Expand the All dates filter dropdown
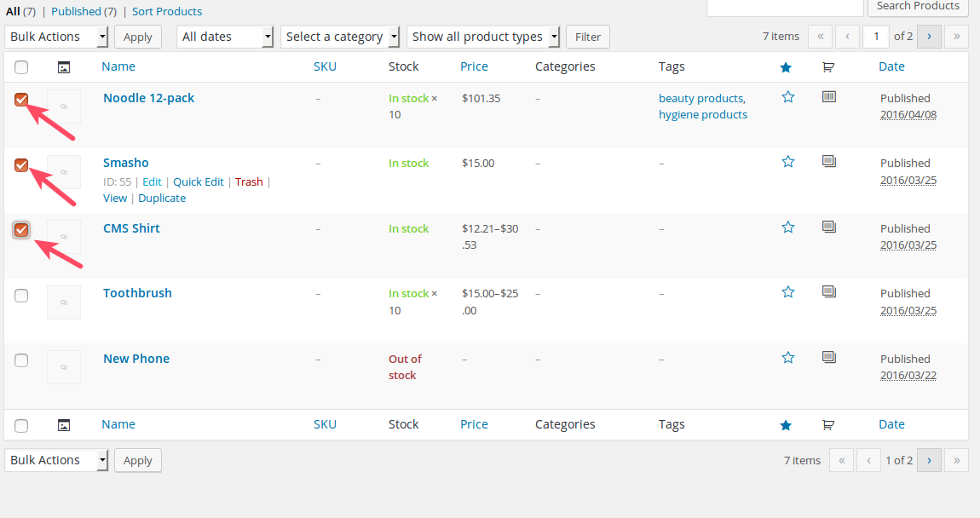The image size is (980, 518). tap(225, 37)
